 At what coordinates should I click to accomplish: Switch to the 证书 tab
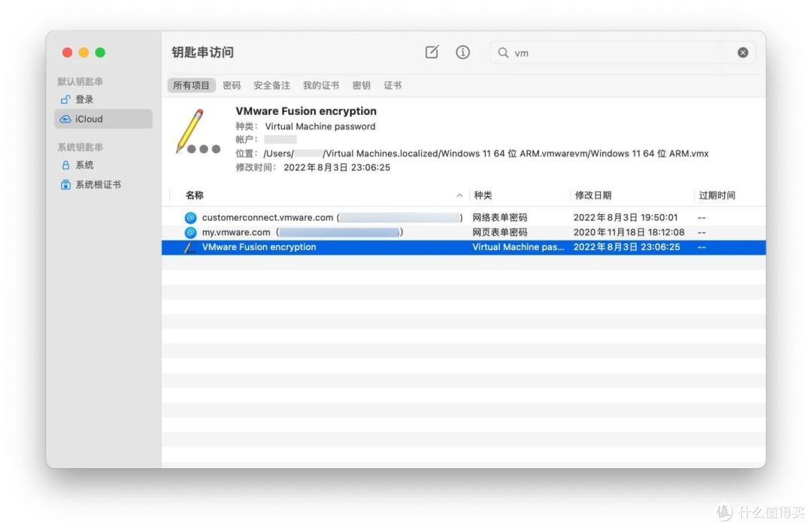[392, 86]
